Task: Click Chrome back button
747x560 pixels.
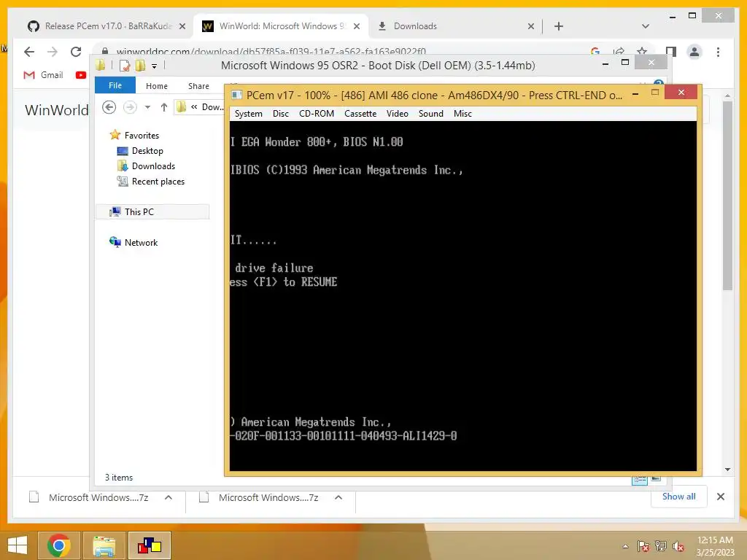Action: coord(29,52)
